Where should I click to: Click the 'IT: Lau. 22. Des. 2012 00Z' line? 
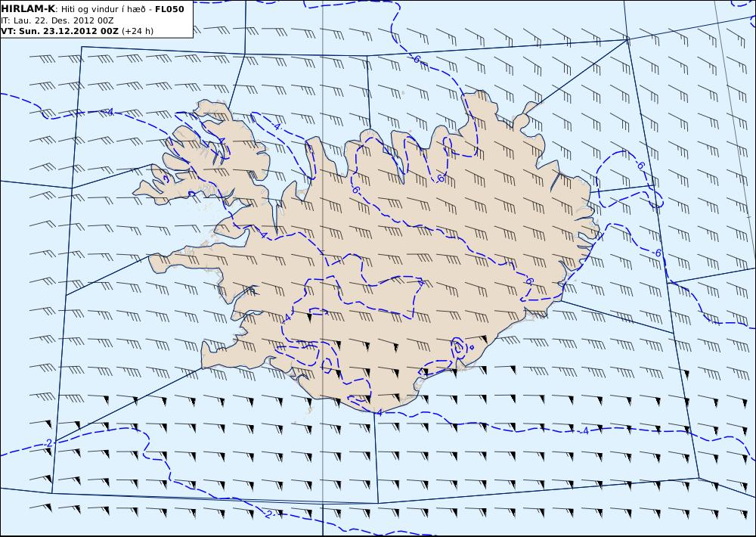click(x=57, y=20)
